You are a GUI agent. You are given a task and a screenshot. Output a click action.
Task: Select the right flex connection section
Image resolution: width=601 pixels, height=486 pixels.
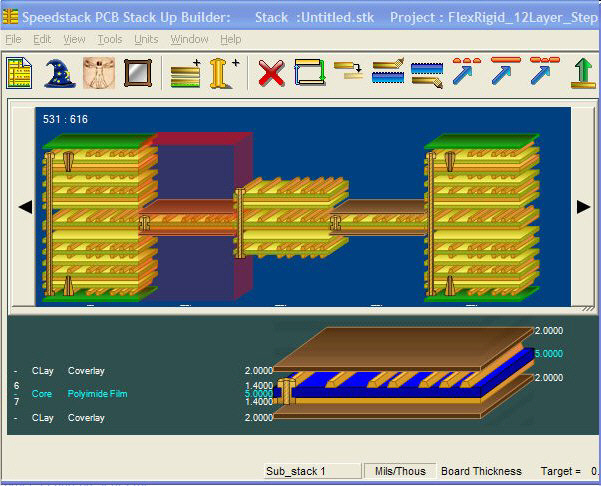click(x=378, y=217)
